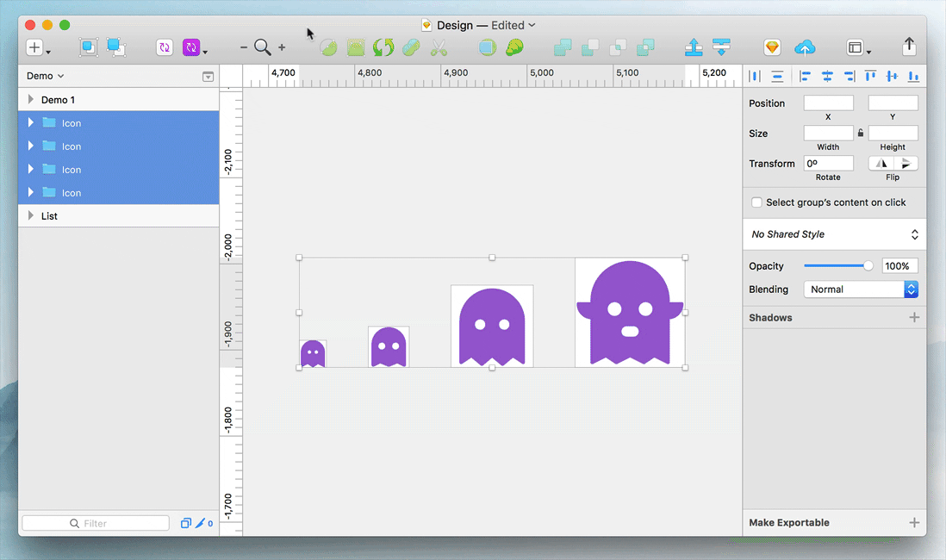Open the No Shared Style dropdown
This screenshot has width=946, height=560.
(x=834, y=234)
